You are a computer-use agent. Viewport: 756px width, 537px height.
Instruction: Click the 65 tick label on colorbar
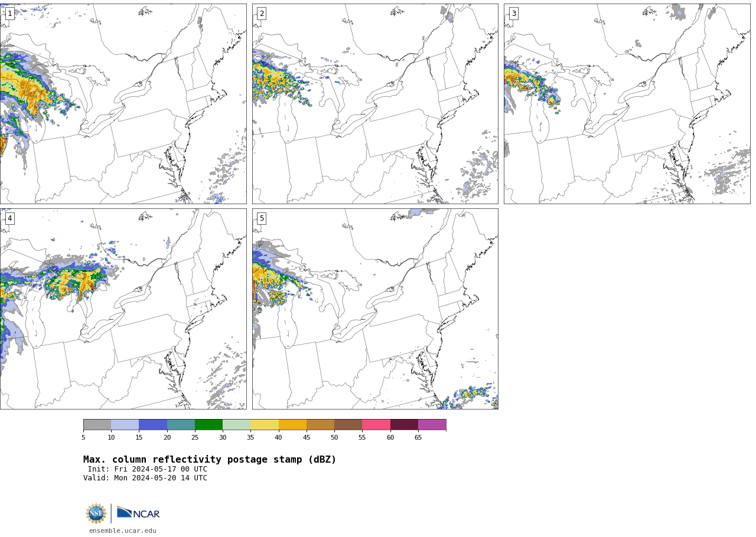pyautogui.click(x=418, y=438)
